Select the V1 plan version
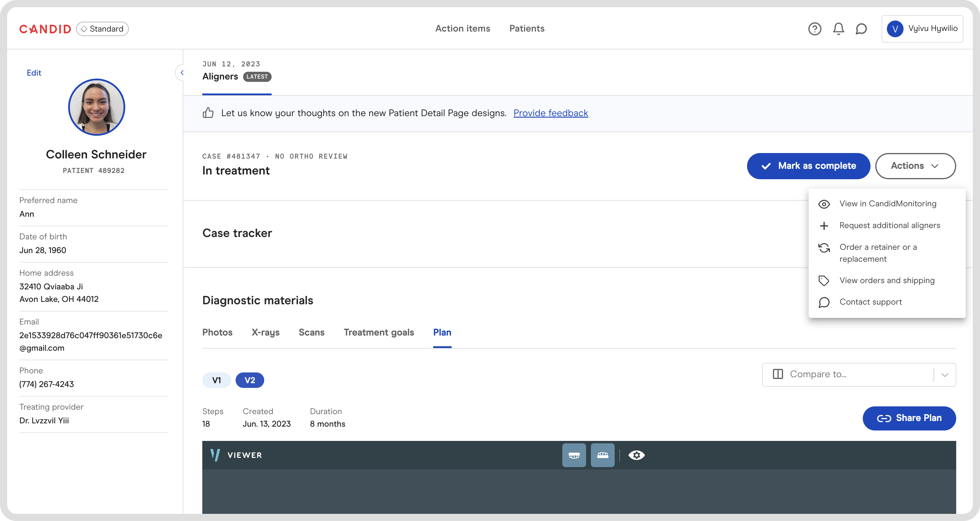Image resolution: width=980 pixels, height=521 pixels. tap(216, 380)
